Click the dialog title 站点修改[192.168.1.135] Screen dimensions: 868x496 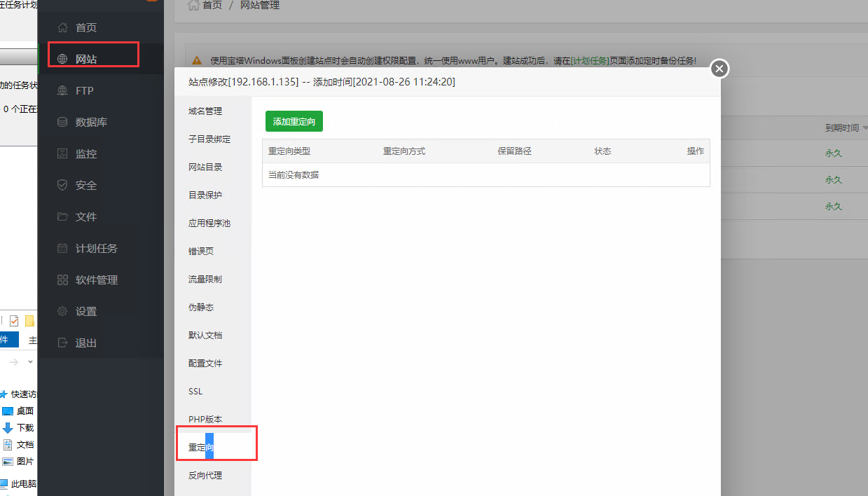243,82
